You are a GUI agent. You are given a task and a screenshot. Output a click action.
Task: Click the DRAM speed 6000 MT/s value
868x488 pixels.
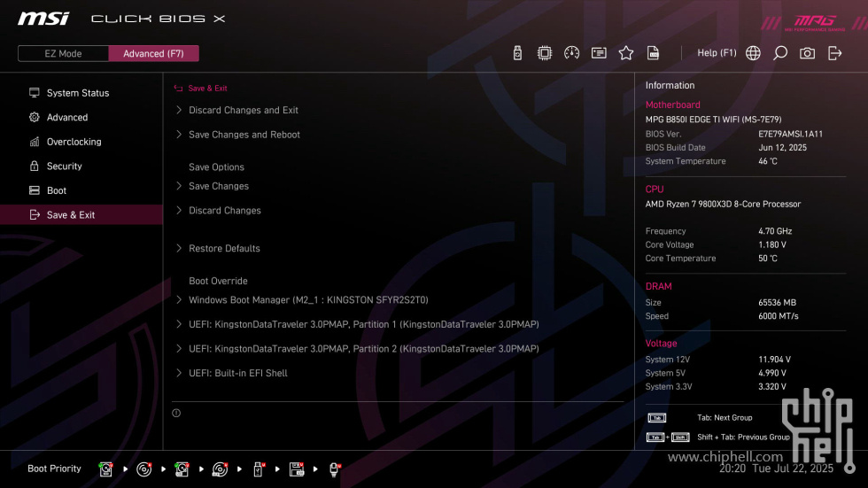pyautogui.click(x=779, y=316)
